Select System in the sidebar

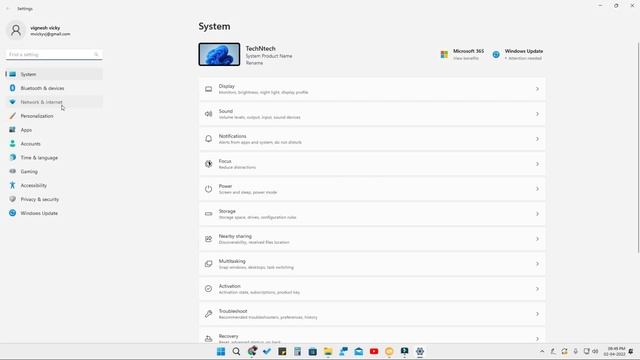[54, 74]
